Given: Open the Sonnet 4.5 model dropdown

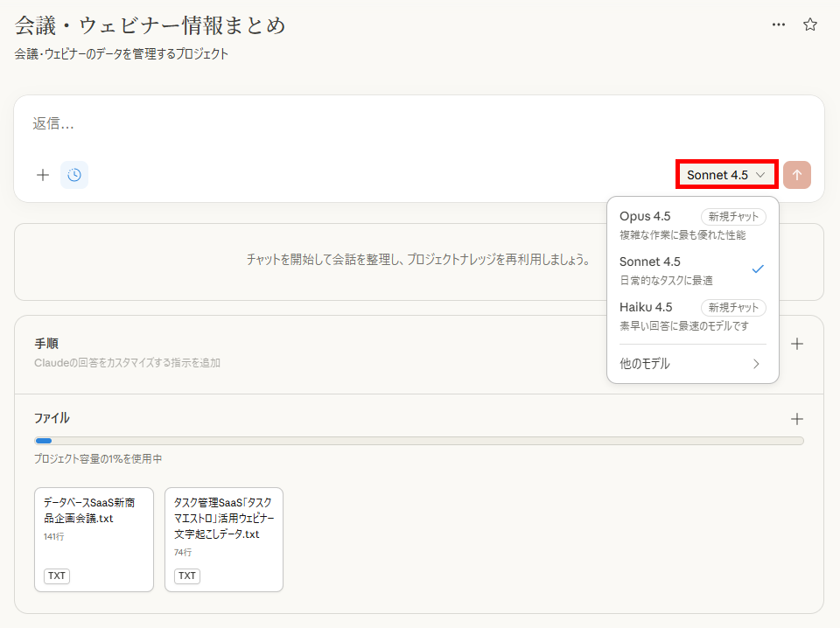Looking at the screenshot, I should pos(726,175).
